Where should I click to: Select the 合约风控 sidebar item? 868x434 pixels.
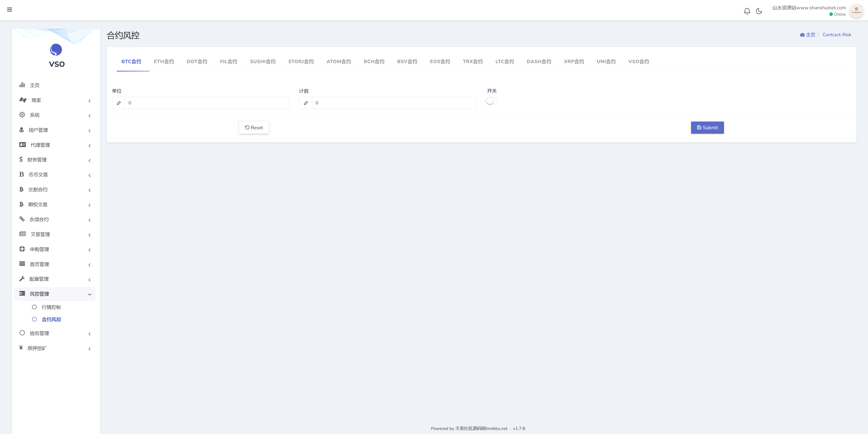coord(51,319)
